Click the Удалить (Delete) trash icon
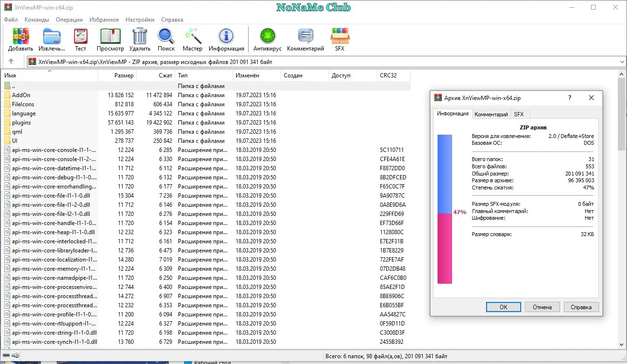This screenshot has height=364, width=627. coord(140,36)
